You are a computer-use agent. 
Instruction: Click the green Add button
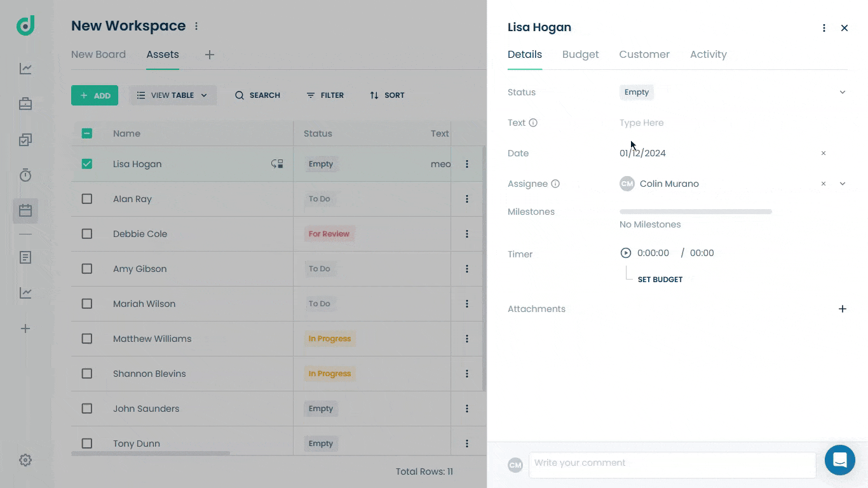pyautogui.click(x=95, y=95)
